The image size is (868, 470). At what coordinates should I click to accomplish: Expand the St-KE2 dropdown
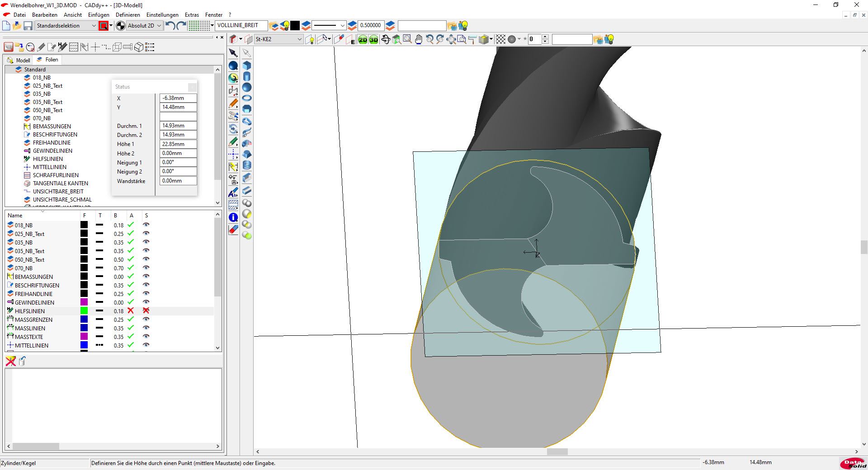click(x=299, y=39)
